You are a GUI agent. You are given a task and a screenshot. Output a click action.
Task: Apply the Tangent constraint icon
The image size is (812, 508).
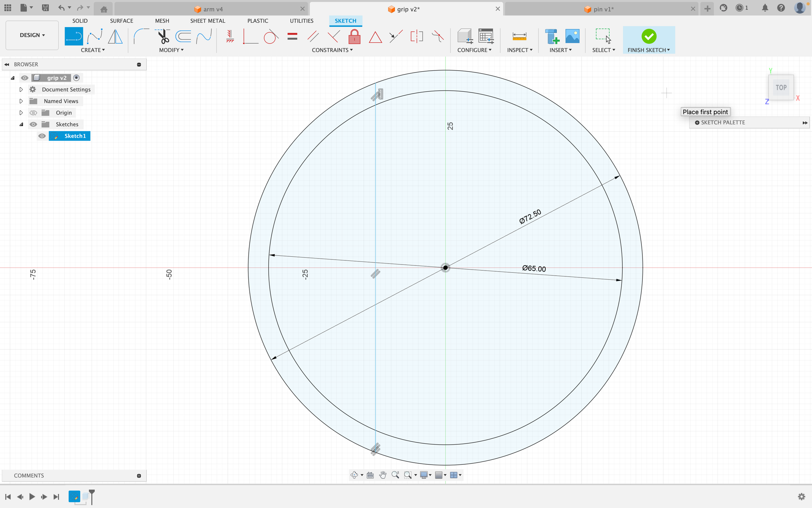[x=271, y=37]
